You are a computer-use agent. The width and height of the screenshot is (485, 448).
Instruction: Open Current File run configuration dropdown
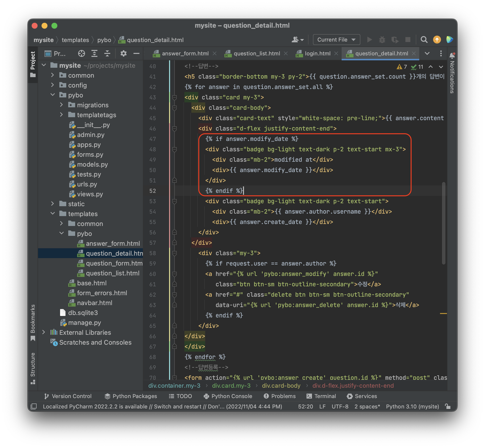(x=336, y=40)
